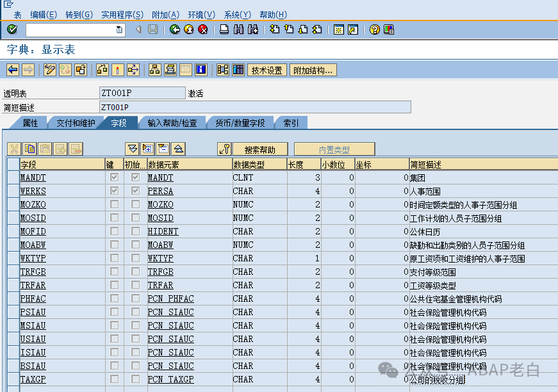Viewport: 558px width, 392px height.
Task: Click the blue previous object arrow
Action: pyautogui.click(x=13, y=70)
